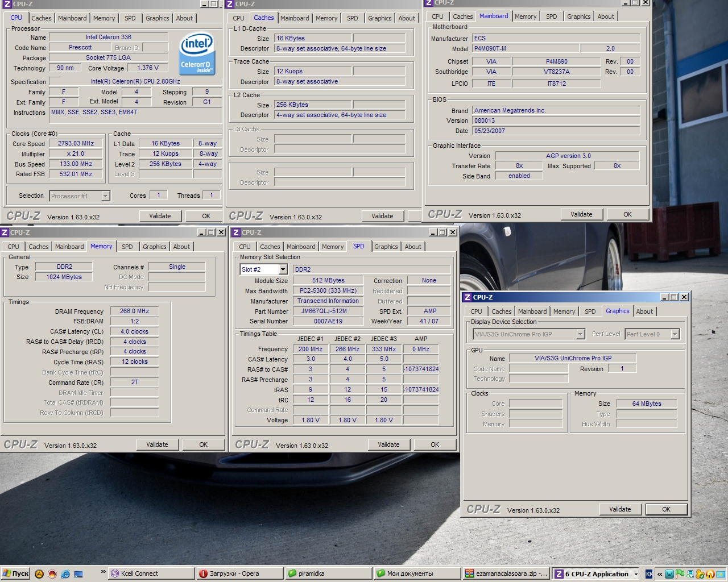Switch to the Opera downloads taskbar item

click(238, 573)
